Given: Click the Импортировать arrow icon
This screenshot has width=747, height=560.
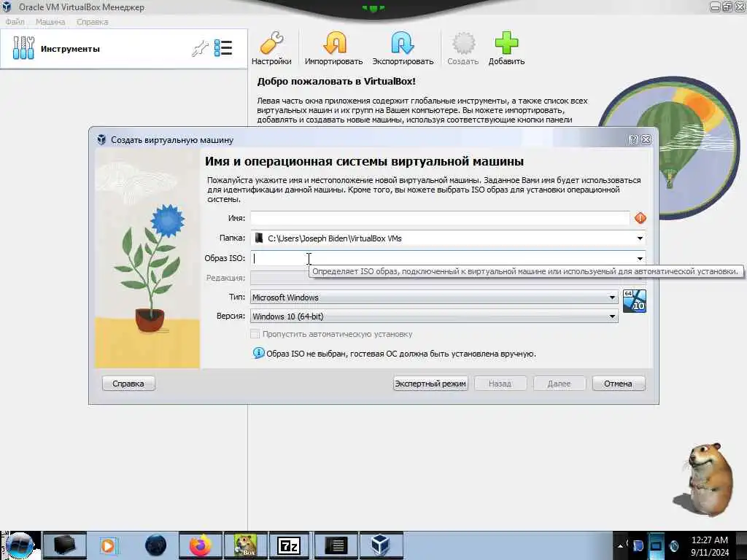Looking at the screenshot, I should [334, 43].
